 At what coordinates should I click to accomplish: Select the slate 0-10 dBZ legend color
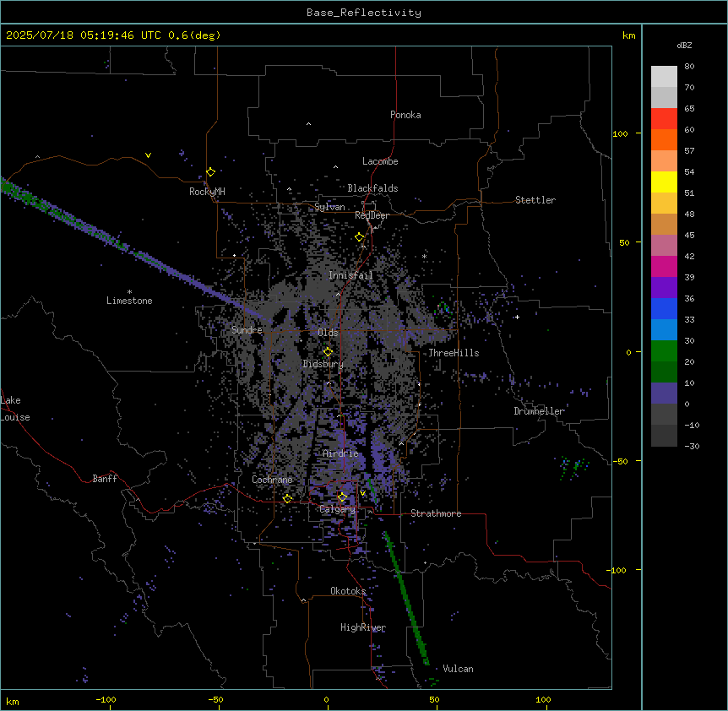pyautogui.click(x=664, y=393)
